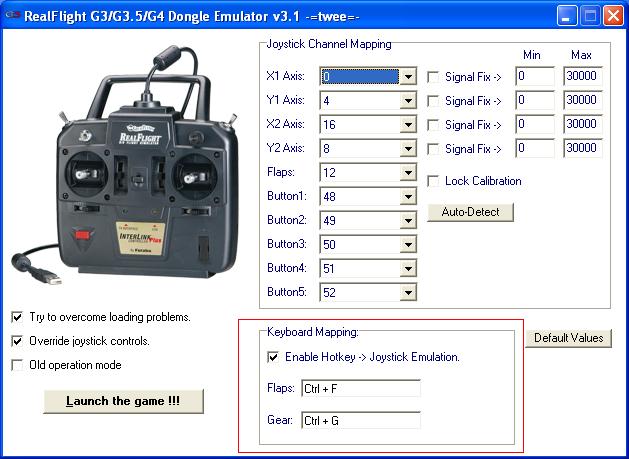Viewport: 629px width, 459px height.
Task: Expand the Y2 Axis channel dropdown
Action: 408,148
